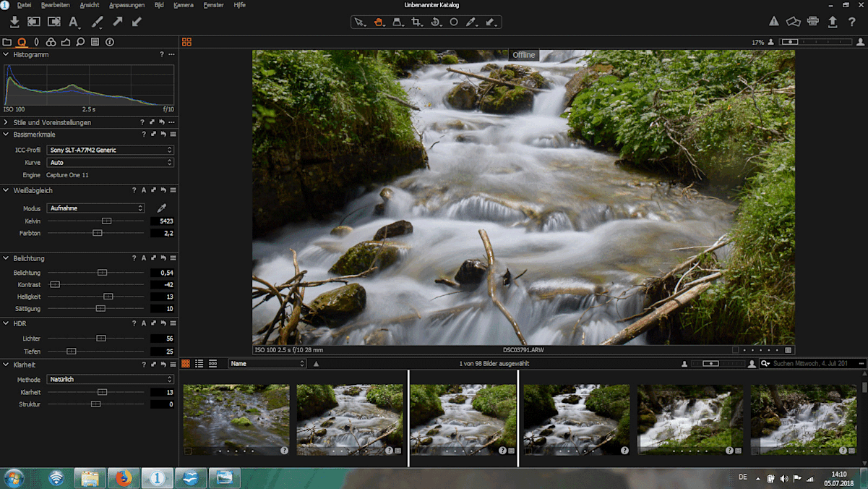Screen dimensions: 868x489
Task: Select the straighten/rotate tool in center toolbar
Action: pos(434,22)
